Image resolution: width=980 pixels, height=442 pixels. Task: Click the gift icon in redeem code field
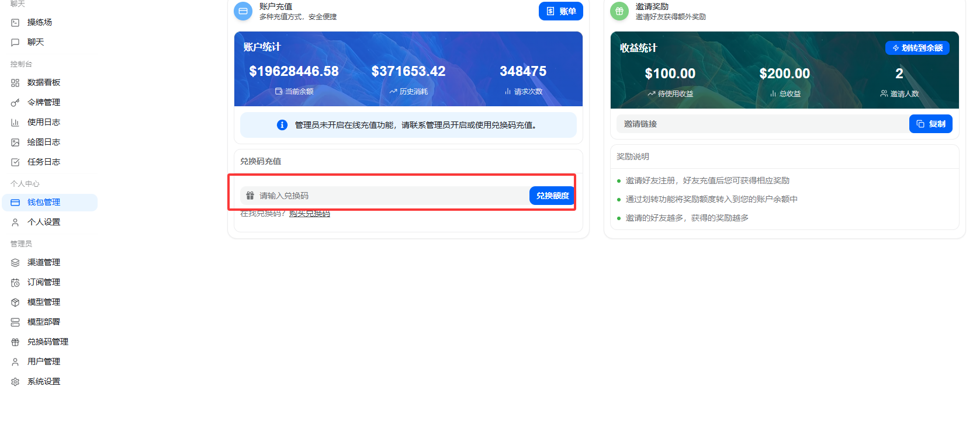click(250, 196)
